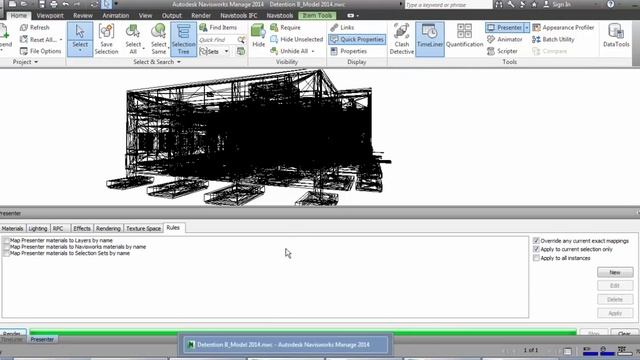Screen dimensions: 640x360
Task: Open the Properties panel
Action: tap(349, 51)
